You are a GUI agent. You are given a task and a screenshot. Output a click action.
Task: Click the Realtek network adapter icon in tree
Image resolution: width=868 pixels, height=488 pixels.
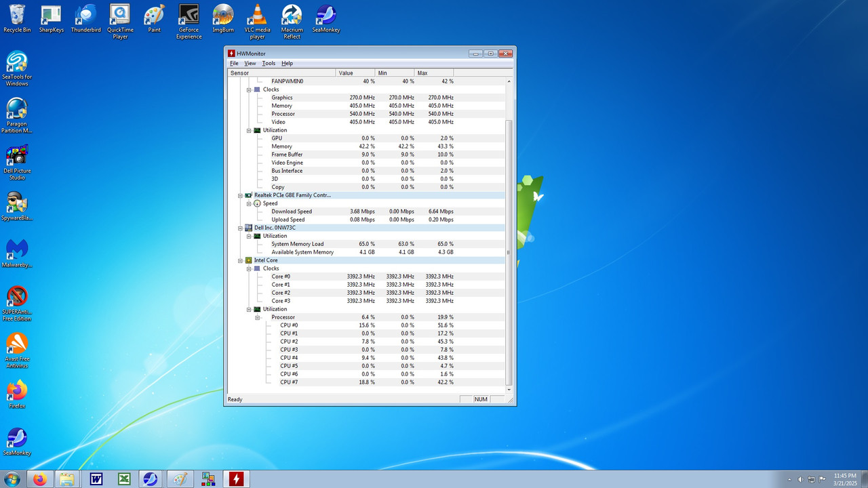249,195
